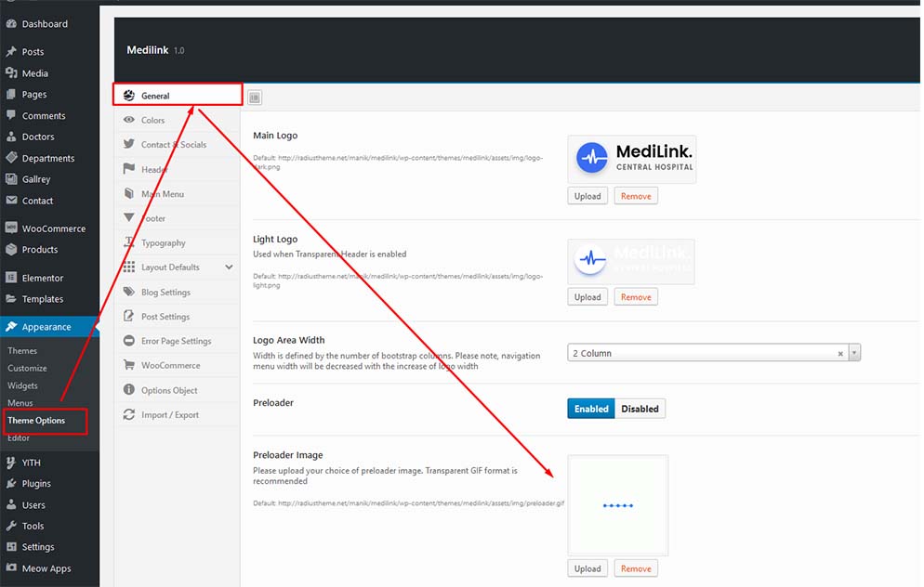Screen dimensions: 924x587
Task: Open the Footer section
Action: (178, 218)
